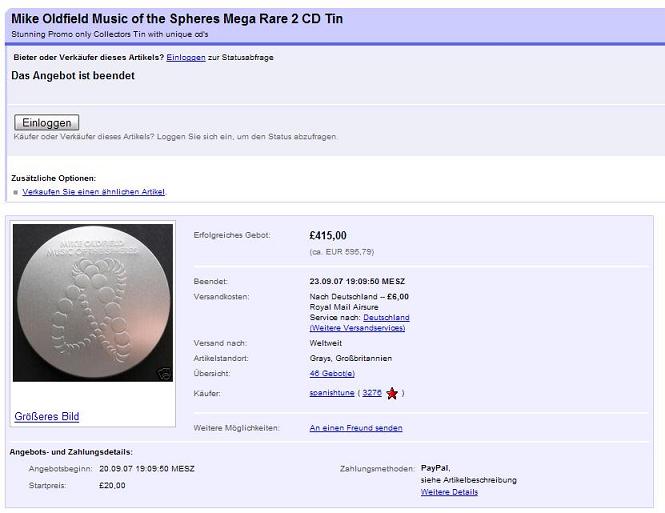
Task: Open Verkaufen Sie einen ähnlichen Artikel link
Action: coord(94,191)
